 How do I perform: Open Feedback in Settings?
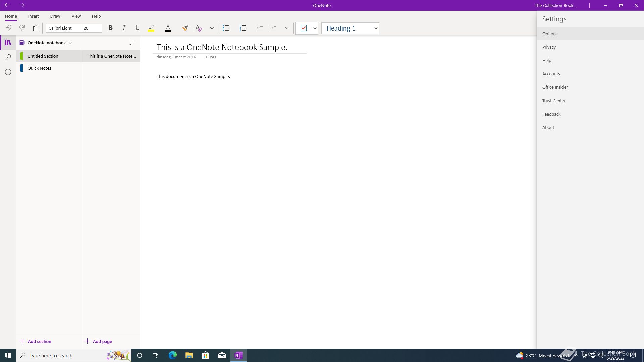pos(590,114)
